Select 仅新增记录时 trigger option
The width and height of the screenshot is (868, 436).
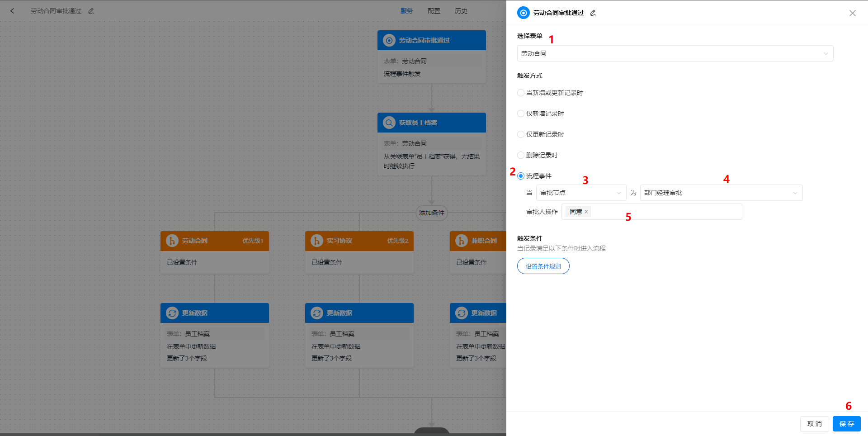(520, 114)
